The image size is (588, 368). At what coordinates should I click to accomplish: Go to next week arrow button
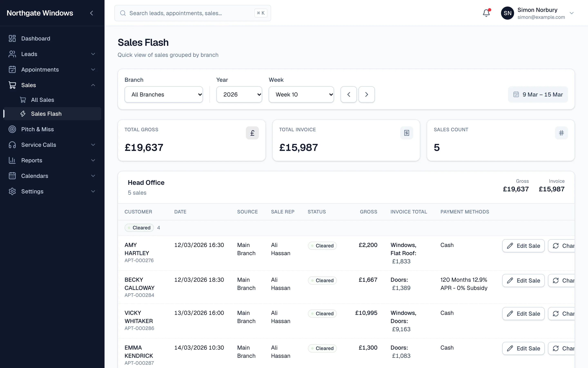(x=366, y=94)
